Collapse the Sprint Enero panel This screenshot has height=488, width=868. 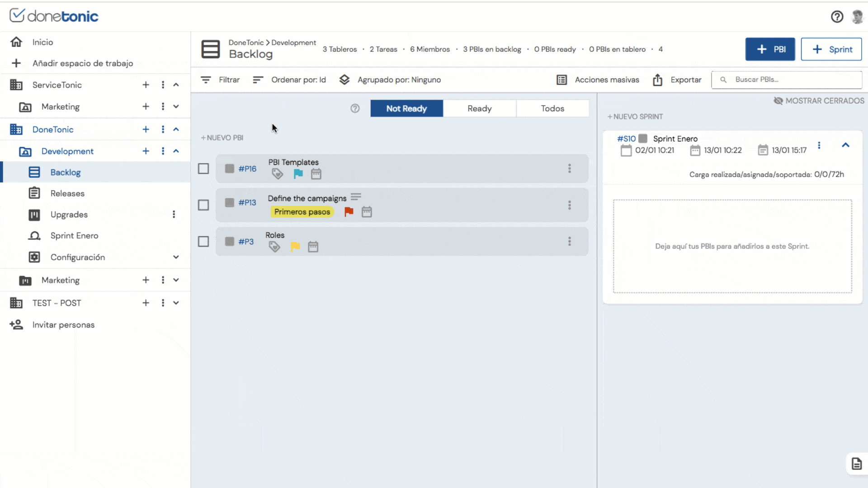click(x=845, y=145)
